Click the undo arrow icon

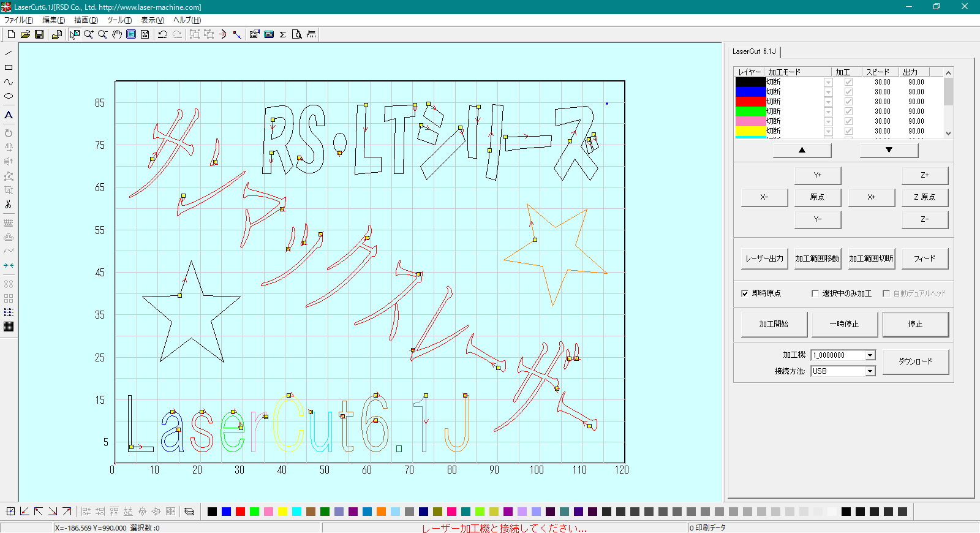tap(163, 34)
